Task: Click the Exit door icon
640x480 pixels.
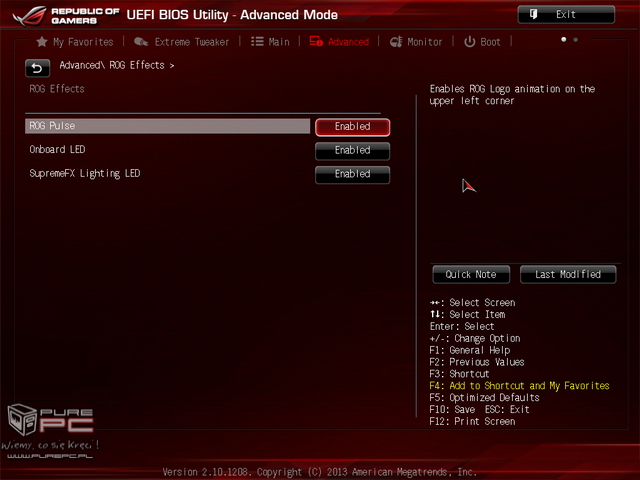Action: click(533, 14)
